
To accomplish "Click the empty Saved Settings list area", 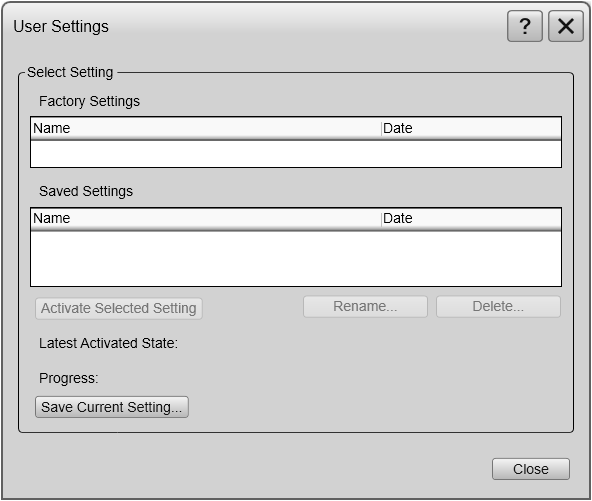I will tap(296, 258).
